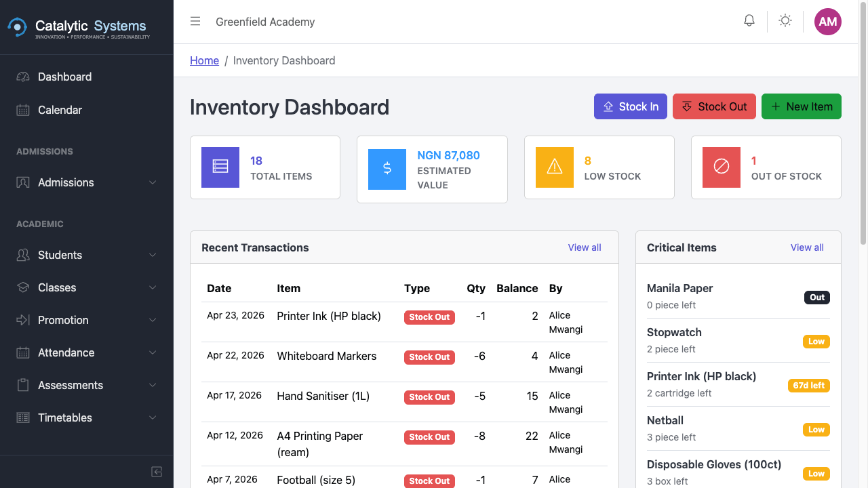This screenshot has width=868, height=488.
Task: Click Hand Sanitiser (1L) transaction item
Action: point(323,396)
